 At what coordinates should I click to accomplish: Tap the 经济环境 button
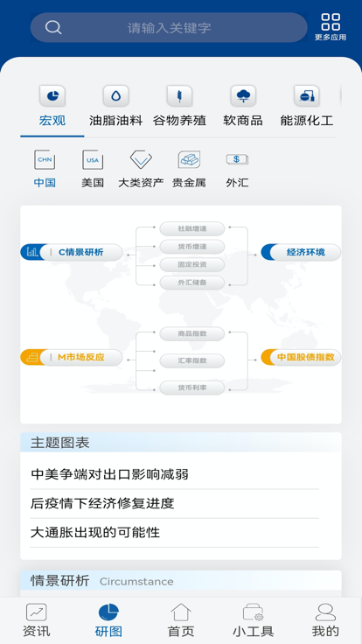point(301,252)
